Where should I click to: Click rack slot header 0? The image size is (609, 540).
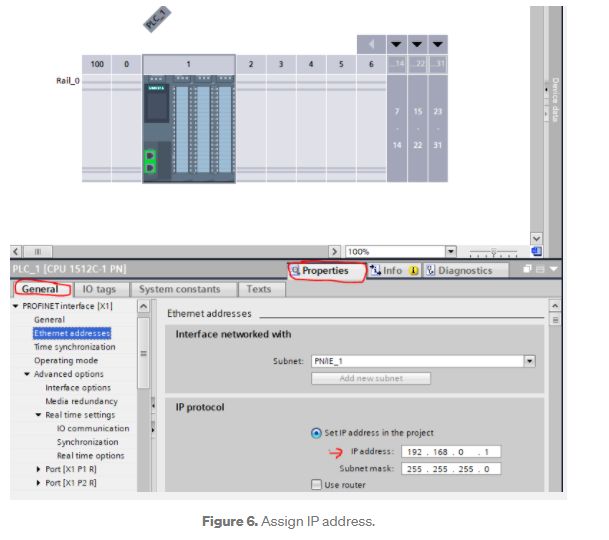[x=127, y=64]
